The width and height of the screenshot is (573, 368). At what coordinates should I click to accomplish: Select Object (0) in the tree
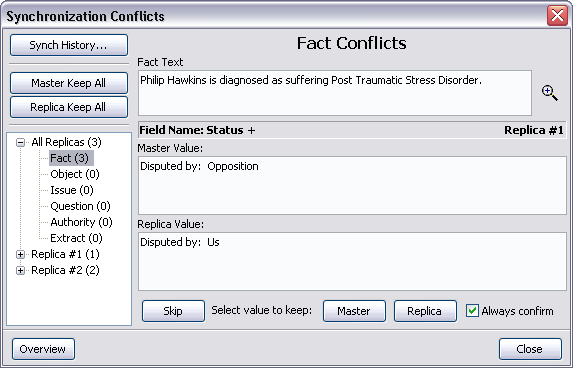tap(75, 174)
